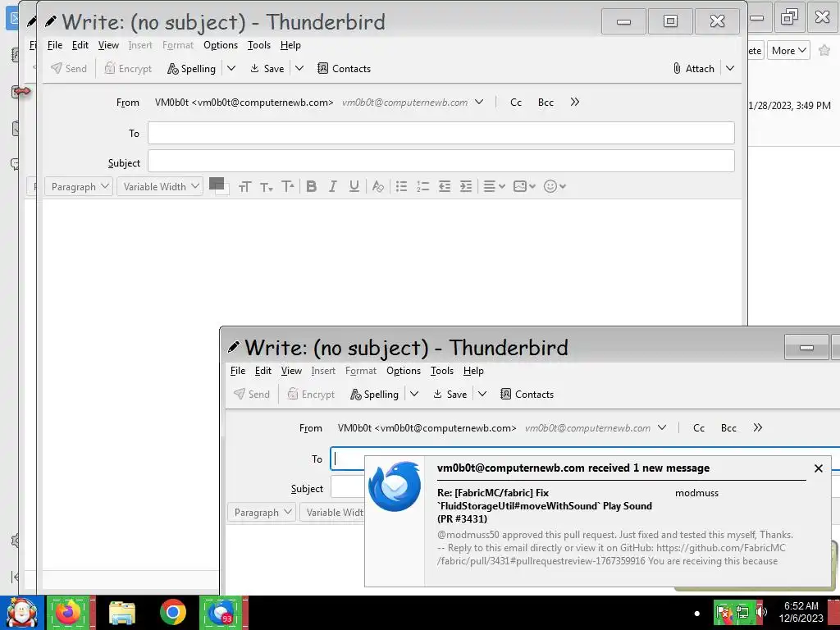The width and height of the screenshot is (840, 630).
Task: Star the message in main window
Action: click(824, 51)
